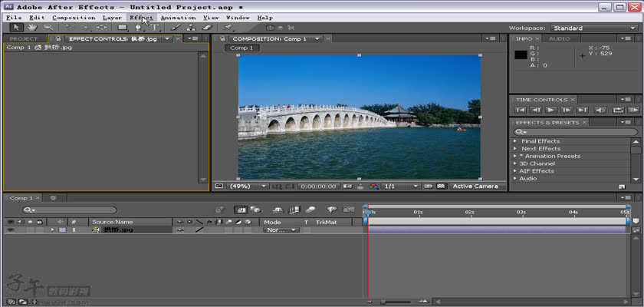Screen dimensions: 644x307
Task: Select the Brush tool in toolbar
Action: [176, 28]
